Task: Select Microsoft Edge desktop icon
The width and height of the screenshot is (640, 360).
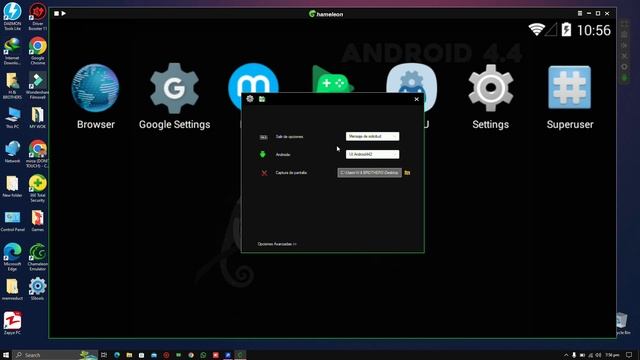Action: tap(12, 257)
